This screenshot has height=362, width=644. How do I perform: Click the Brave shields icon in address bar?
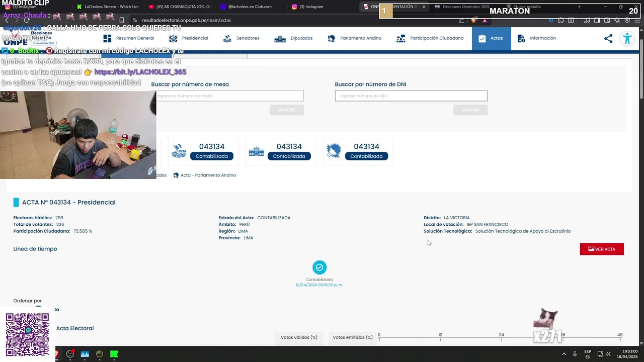(x=474, y=20)
